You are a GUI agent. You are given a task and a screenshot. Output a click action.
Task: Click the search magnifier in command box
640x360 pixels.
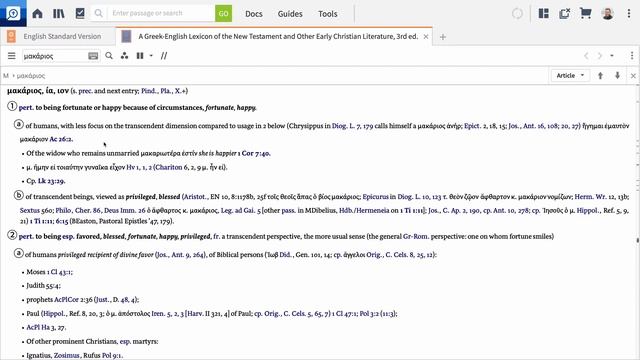pos(98,13)
